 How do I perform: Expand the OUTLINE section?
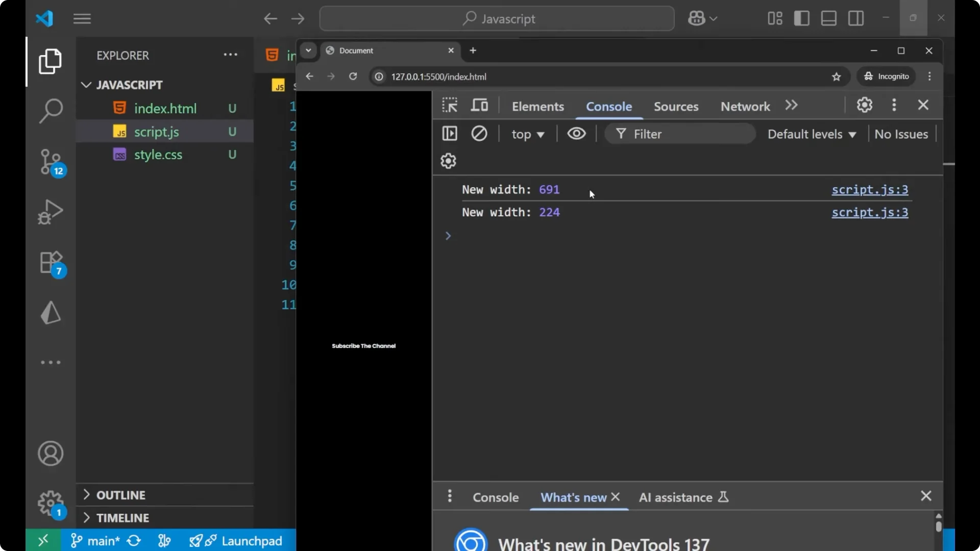tap(120, 495)
